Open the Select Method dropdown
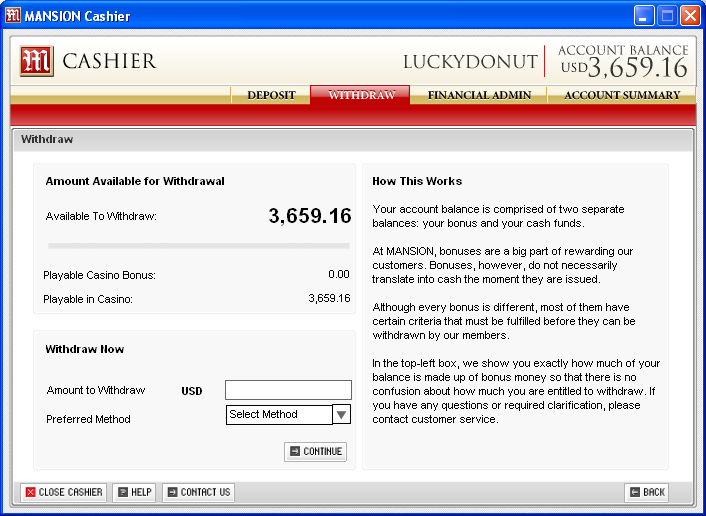This screenshot has width=706, height=516. point(288,414)
